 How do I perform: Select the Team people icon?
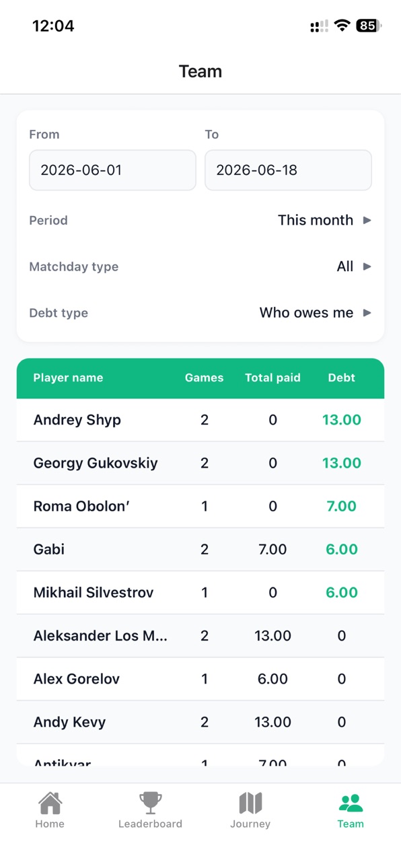point(351,803)
